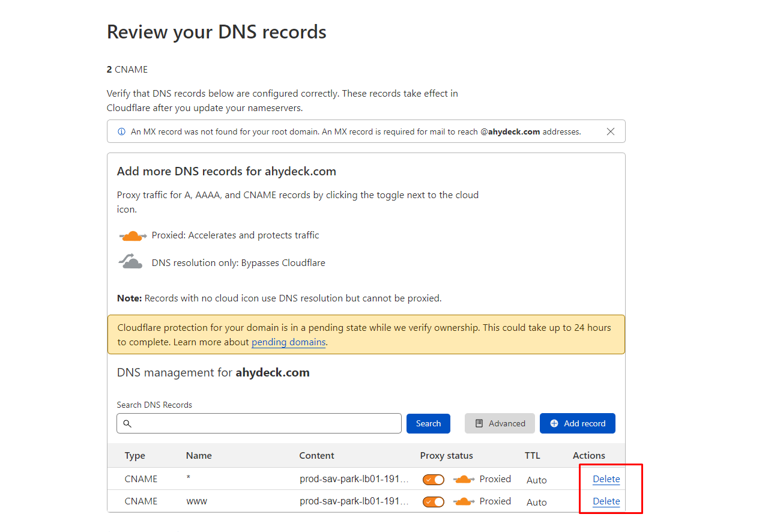780x532 pixels.
Task: Click the gray DNS resolution only cloud icon
Action: tap(131, 261)
